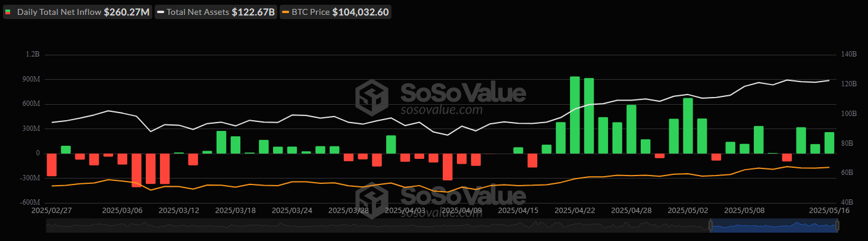868x241 pixels.
Task: Click the 300M positive left axis label
Action: (31, 129)
